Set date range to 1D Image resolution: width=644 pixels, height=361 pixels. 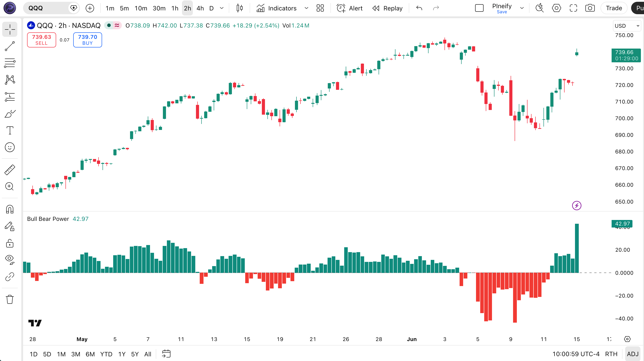[34, 354]
